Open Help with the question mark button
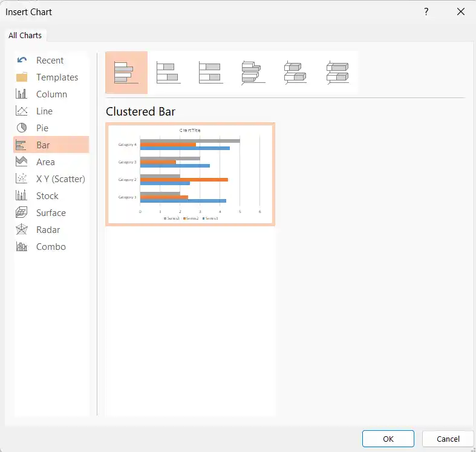This screenshot has width=476, height=452. coord(426,11)
